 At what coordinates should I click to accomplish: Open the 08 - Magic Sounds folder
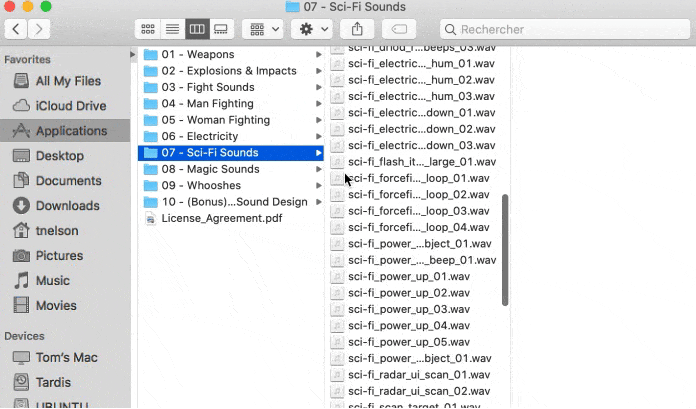[x=210, y=169]
